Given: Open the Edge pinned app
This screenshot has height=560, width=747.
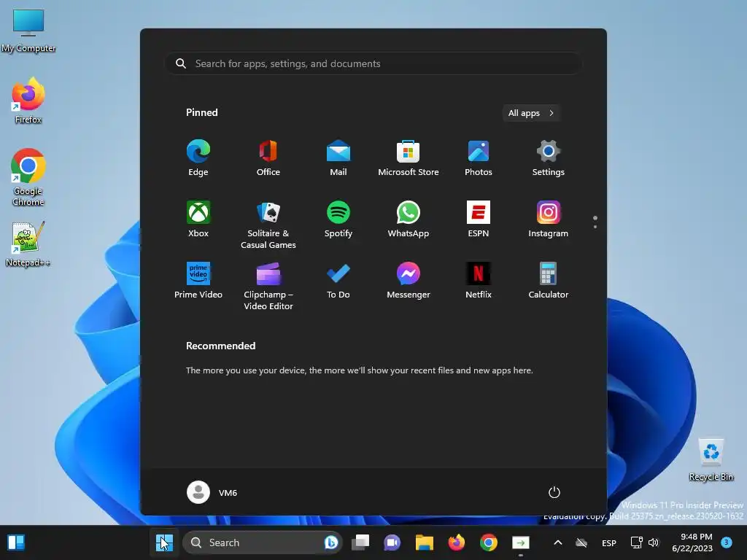Looking at the screenshot, I should (x=198, y=158).
